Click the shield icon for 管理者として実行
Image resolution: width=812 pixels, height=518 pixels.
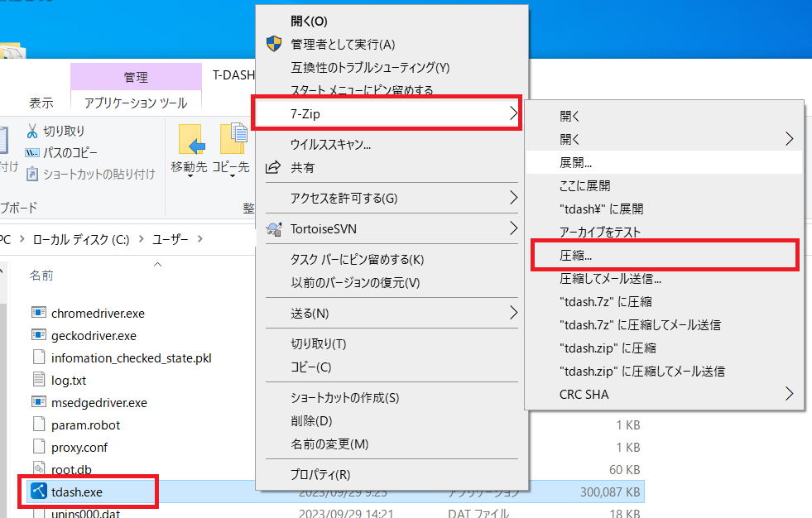[x=273, y=44]
